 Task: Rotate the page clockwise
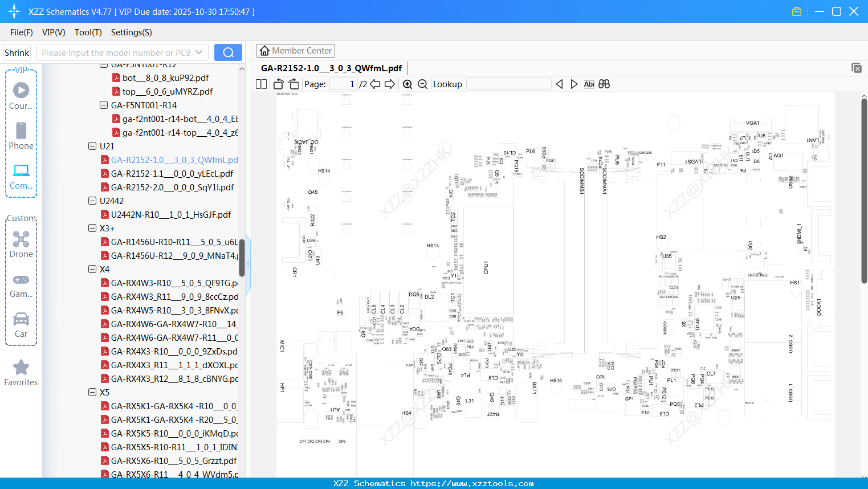294,84
